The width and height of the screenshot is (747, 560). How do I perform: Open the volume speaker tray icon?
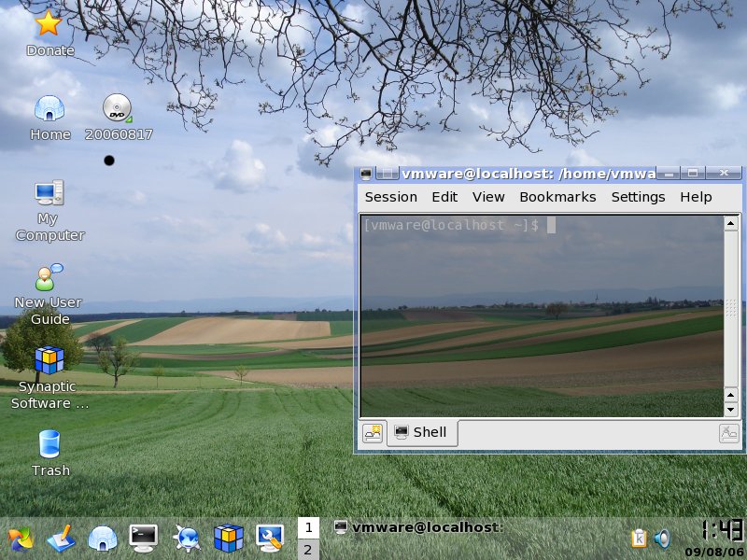(x=662, y=539)
